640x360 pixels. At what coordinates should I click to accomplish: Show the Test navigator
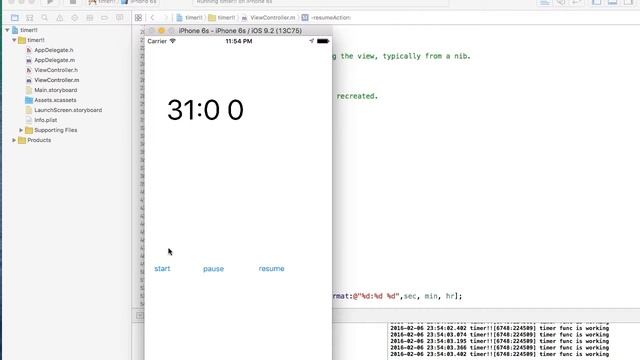74,18
